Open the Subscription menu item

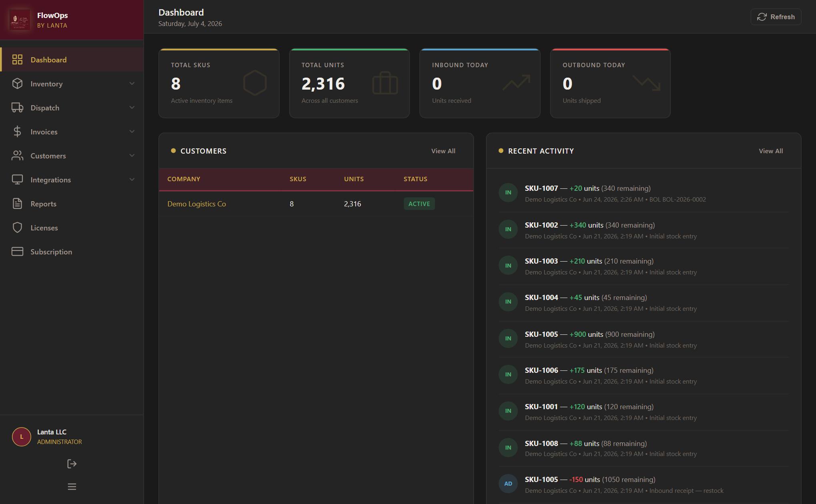tap(72, 252)
